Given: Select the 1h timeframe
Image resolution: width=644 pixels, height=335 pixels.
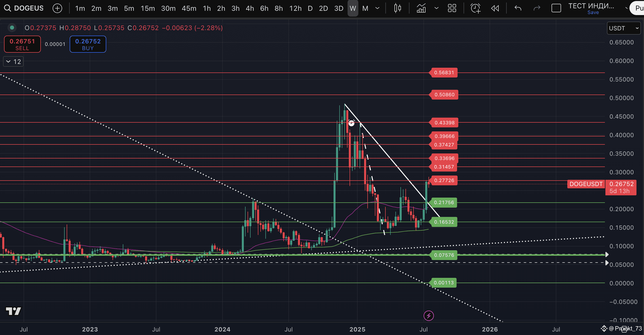Looking at the screenshot, I should 207,8.
